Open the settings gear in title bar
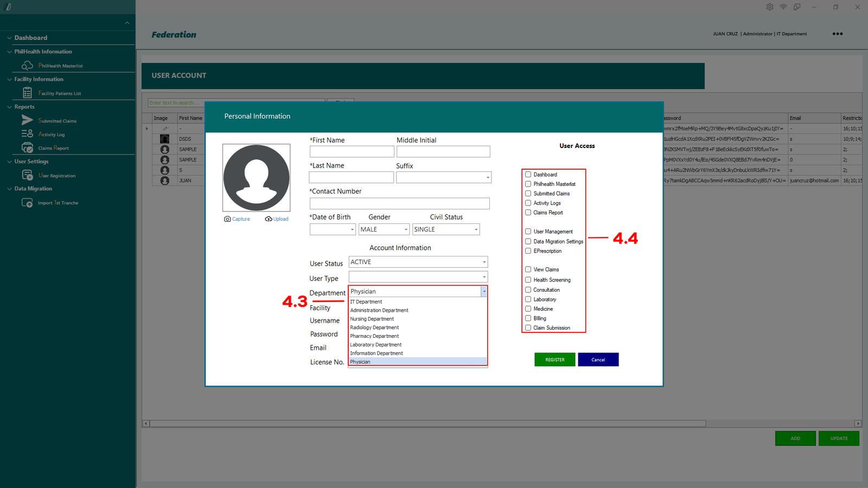 770,7
